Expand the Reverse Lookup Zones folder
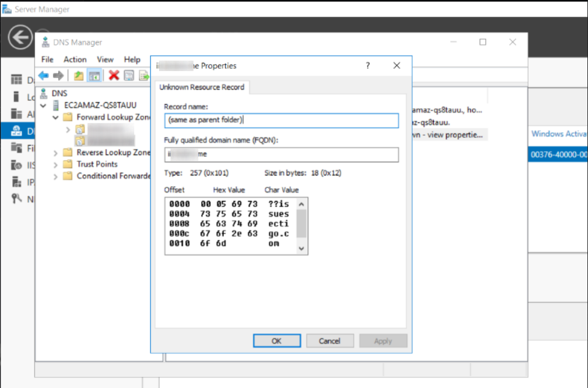The height and width of the screenshot is (388, 588). pos(55,153)
